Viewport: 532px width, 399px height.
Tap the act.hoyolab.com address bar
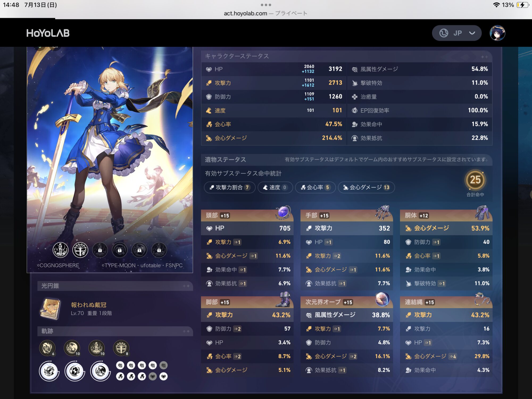click(265, 13)
